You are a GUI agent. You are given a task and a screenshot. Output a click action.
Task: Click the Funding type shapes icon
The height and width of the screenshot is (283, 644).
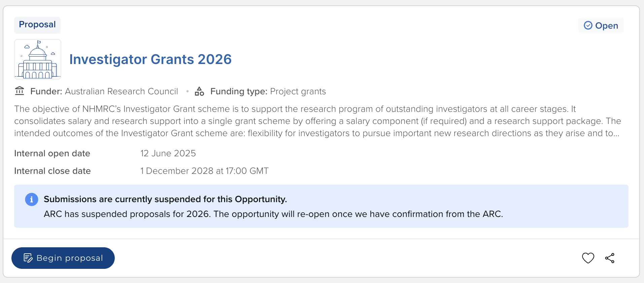[x=200, y=91]
